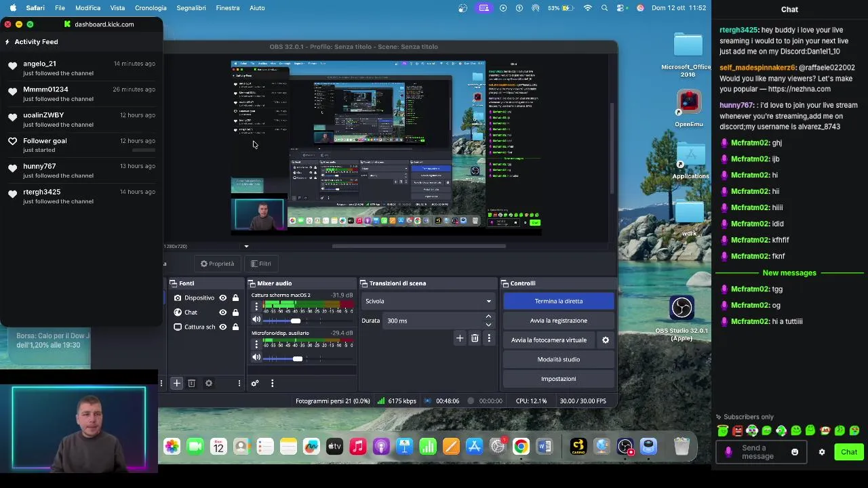Open advanced audio properties gears icon
Screen dimensions: 868x488
255,384
